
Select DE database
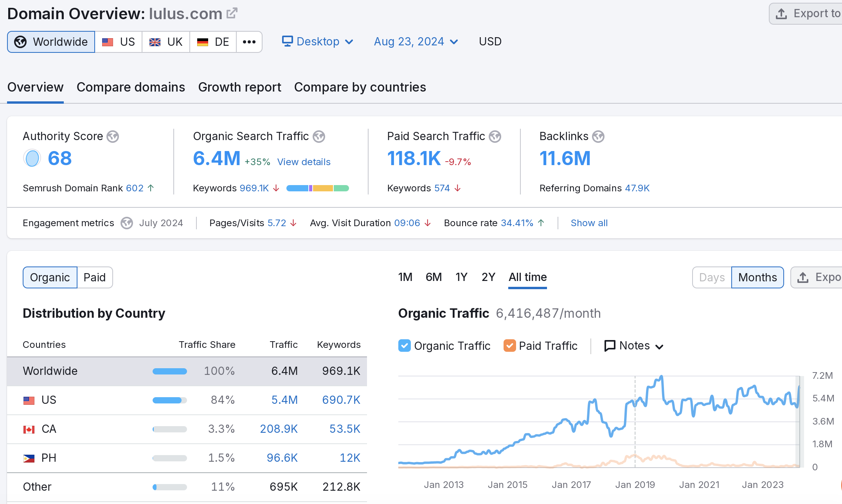click(x=213, y=42)
